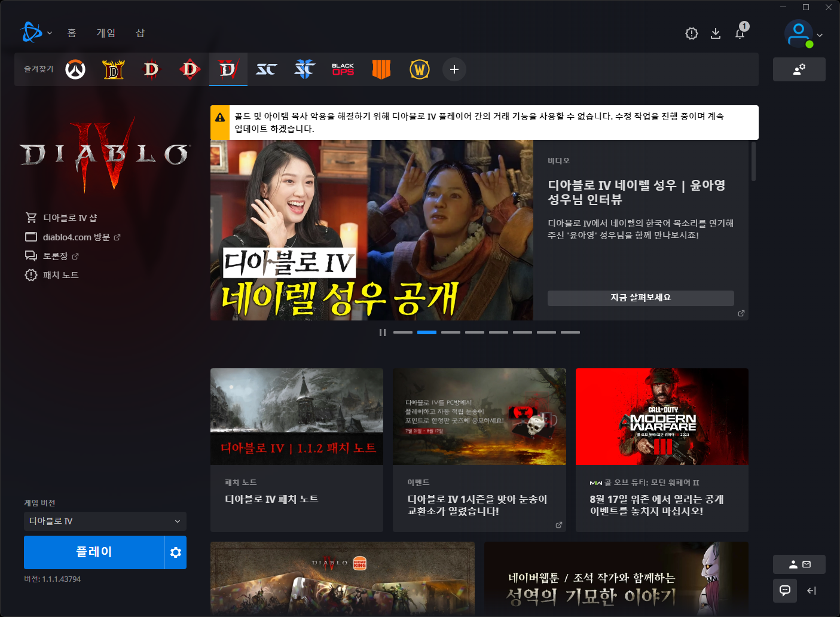The height and width of the screenshot is (617, 840).
Task: Select the StarCraft Remastered icon
Action: (x=267, y=69)
